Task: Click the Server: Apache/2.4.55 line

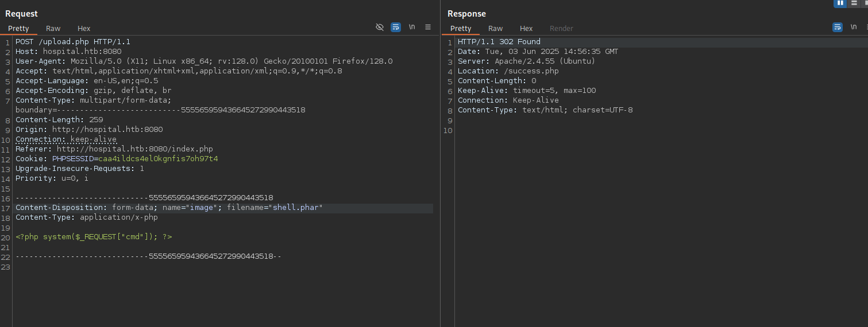Action: pyautogui.click(x=527, y=61)
